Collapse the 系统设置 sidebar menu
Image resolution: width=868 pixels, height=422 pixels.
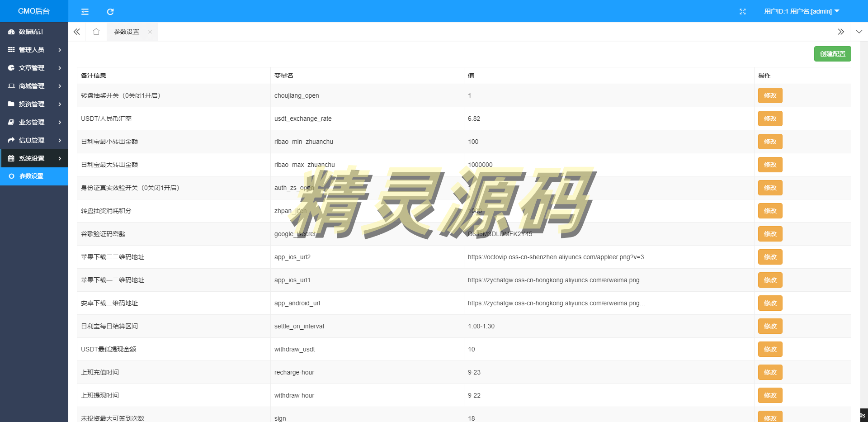pyautogui.click(x=34, y=158)
